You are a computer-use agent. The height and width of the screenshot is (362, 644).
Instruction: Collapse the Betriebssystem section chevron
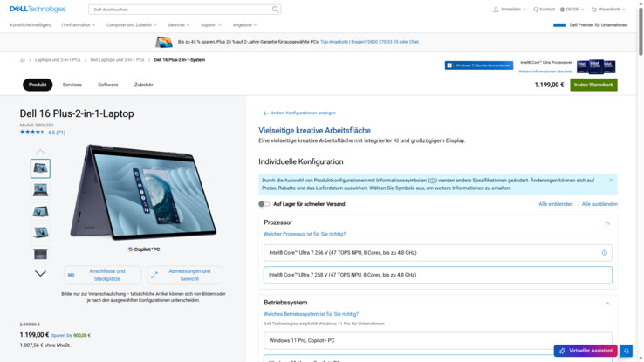coord(607,304)
